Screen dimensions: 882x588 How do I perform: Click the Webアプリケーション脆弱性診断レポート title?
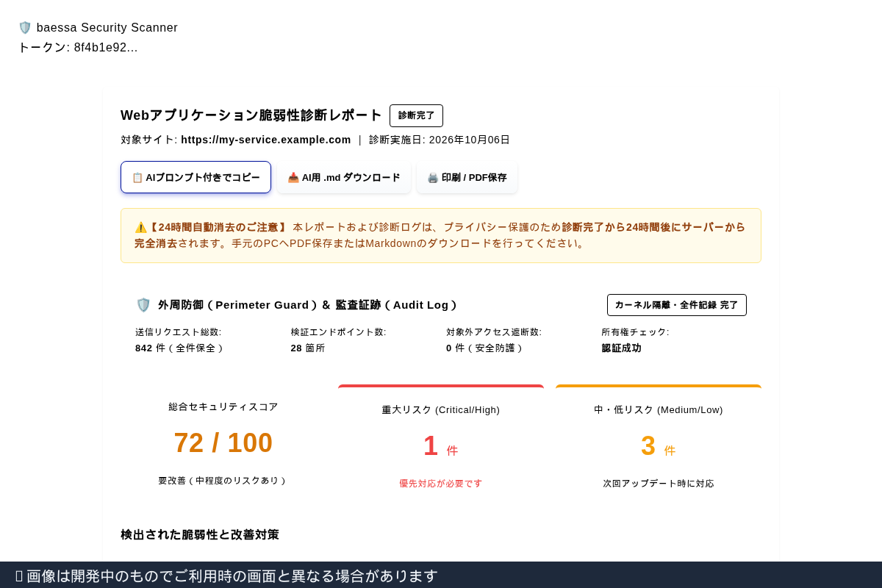(251, 115)
